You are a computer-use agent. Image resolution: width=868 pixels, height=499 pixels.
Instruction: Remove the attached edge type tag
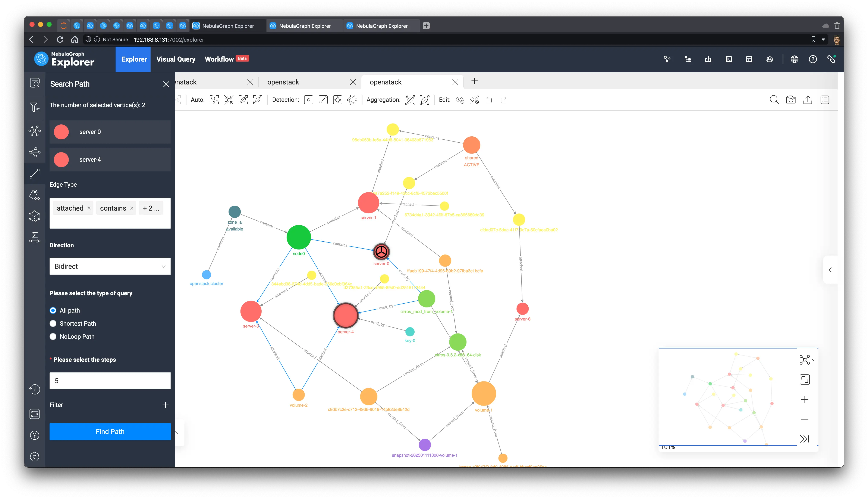(89, 208)
